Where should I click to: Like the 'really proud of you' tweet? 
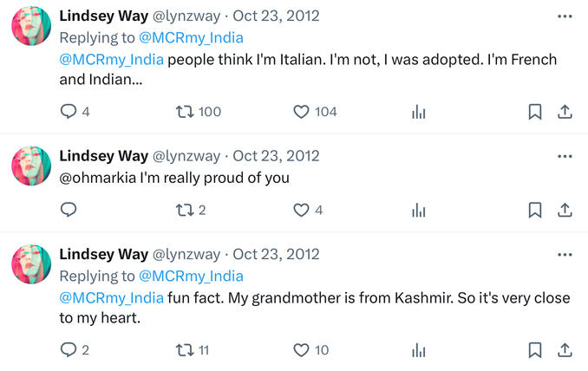(301, 210)
